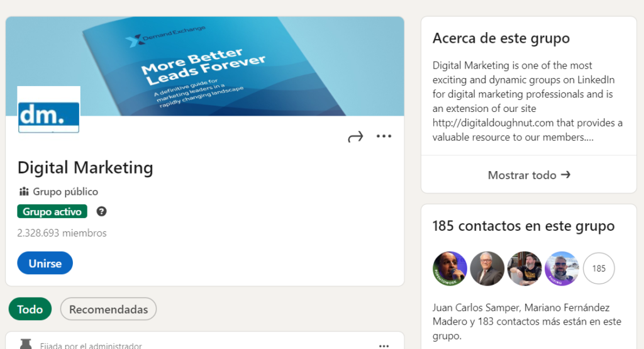This screenshot has width=644, height=349.
Task: Open the third contact avatar in the black shirt
Action: tap(525, 269)
